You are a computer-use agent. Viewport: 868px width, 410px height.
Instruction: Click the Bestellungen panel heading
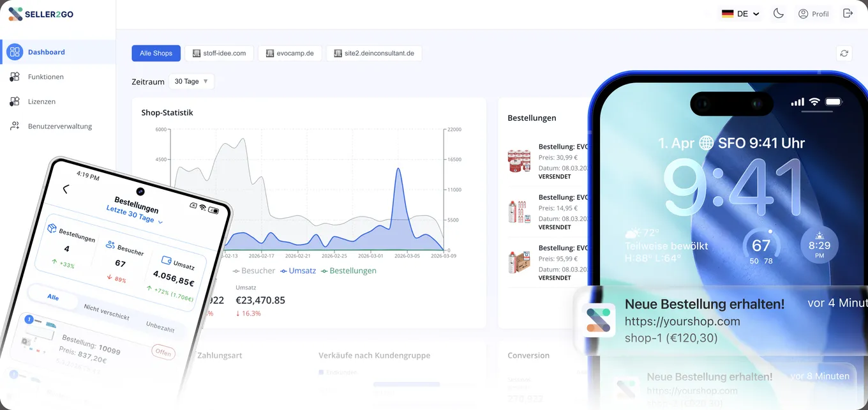[x=532, y=118]
